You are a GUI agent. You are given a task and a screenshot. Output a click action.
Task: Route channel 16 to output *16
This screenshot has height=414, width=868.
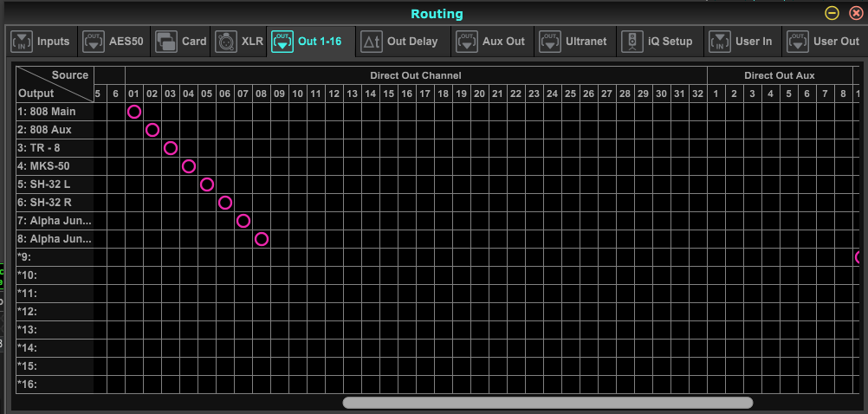[x=407, y=384]
